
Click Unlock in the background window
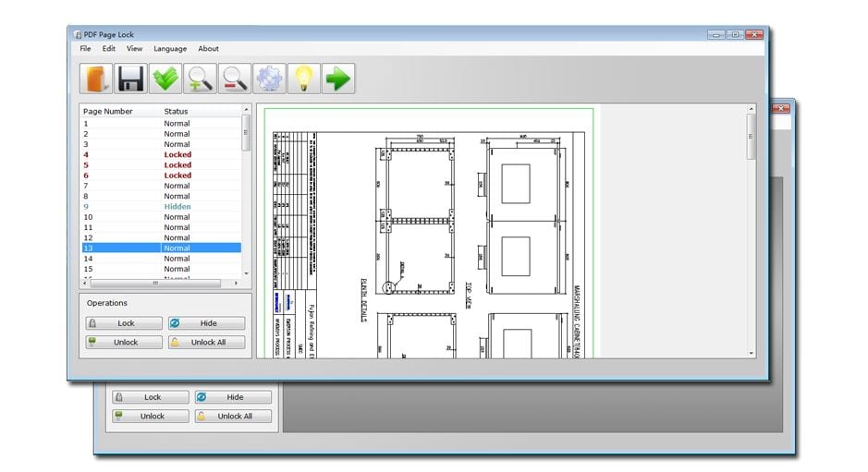[x=151, y=416]
